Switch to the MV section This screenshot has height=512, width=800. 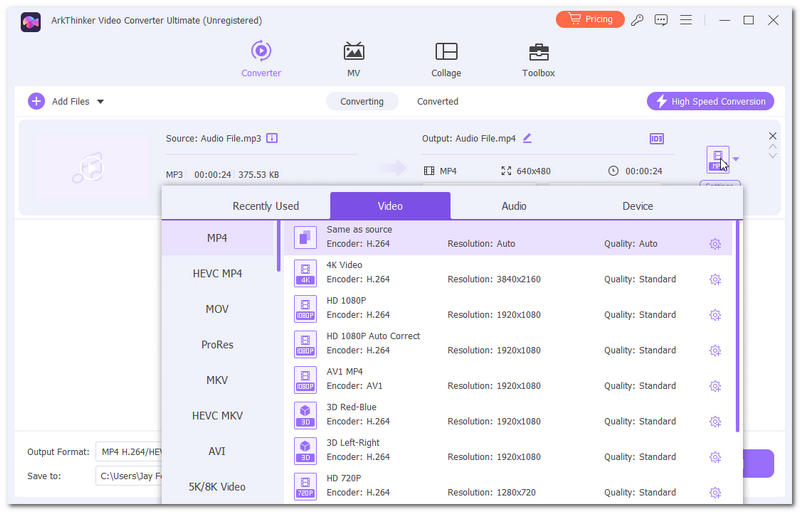pyautogui.click(x=354, y=59)
